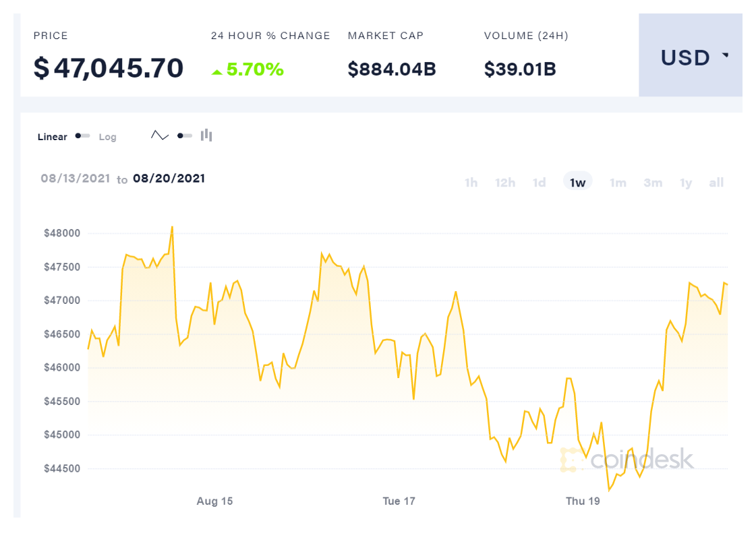The width and height of the screenshot is (756, 558).
Task: Switch to the 1h time range
Action: point(471,183)
